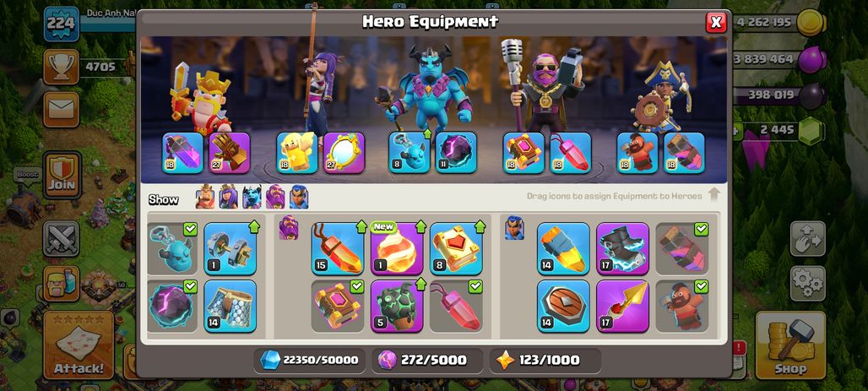Pick the Metal Pants at level 14
This screenshot has height=391, width=868.
[231, 306]
